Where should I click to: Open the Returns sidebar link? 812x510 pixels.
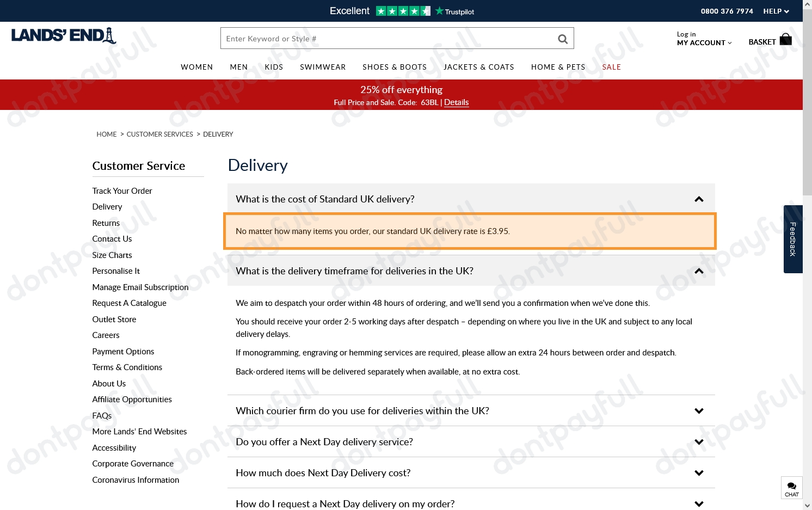point(106,223)
